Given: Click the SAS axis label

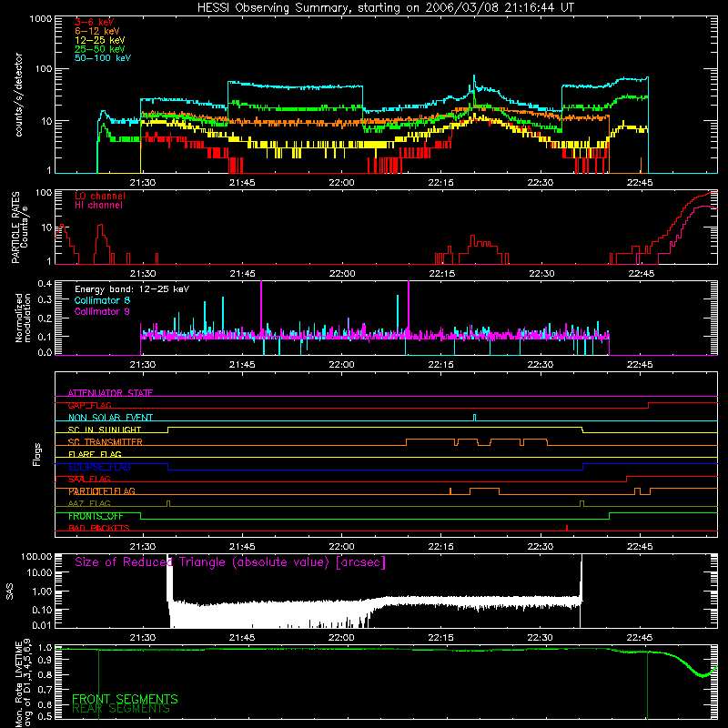Looking at the screenshot, I should coord(10,591).
